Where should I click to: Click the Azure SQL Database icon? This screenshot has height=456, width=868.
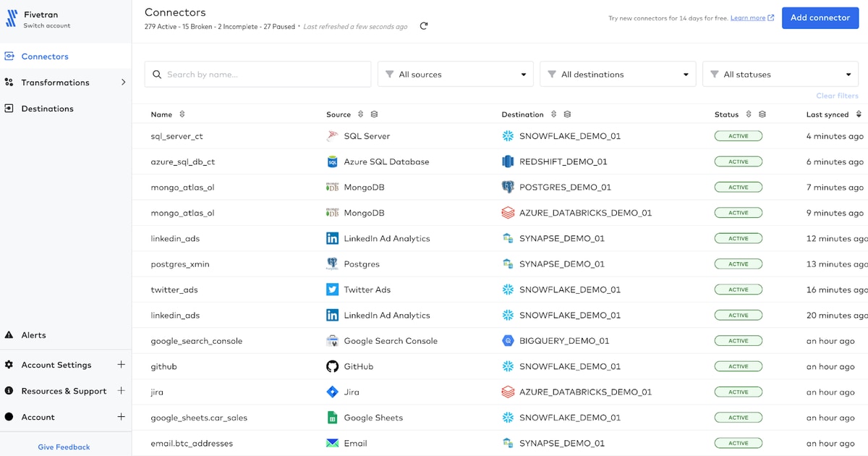pos(332,161)
